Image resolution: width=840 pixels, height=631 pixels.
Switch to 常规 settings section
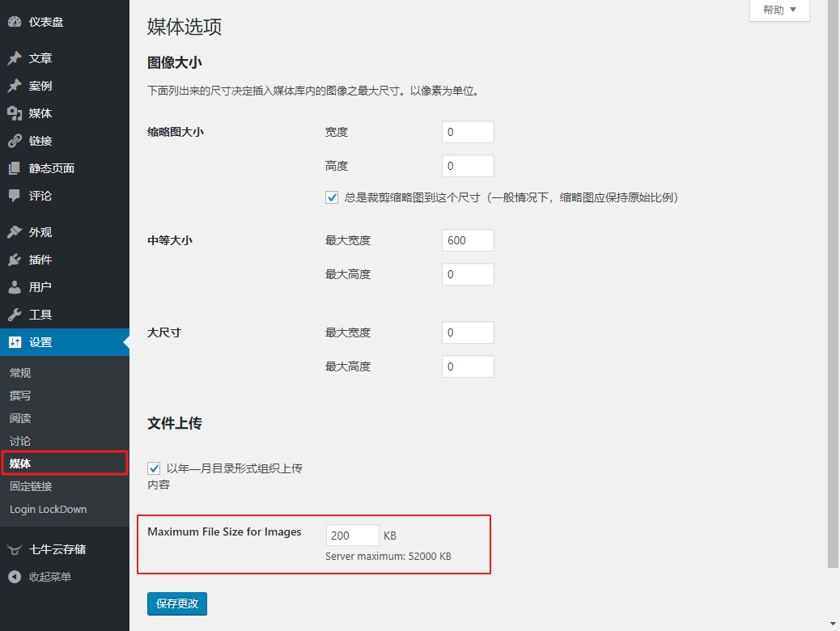point(20,373)
